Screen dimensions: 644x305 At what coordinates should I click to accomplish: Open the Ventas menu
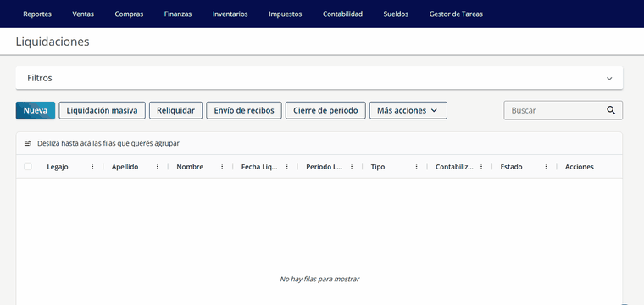point(83,14)
